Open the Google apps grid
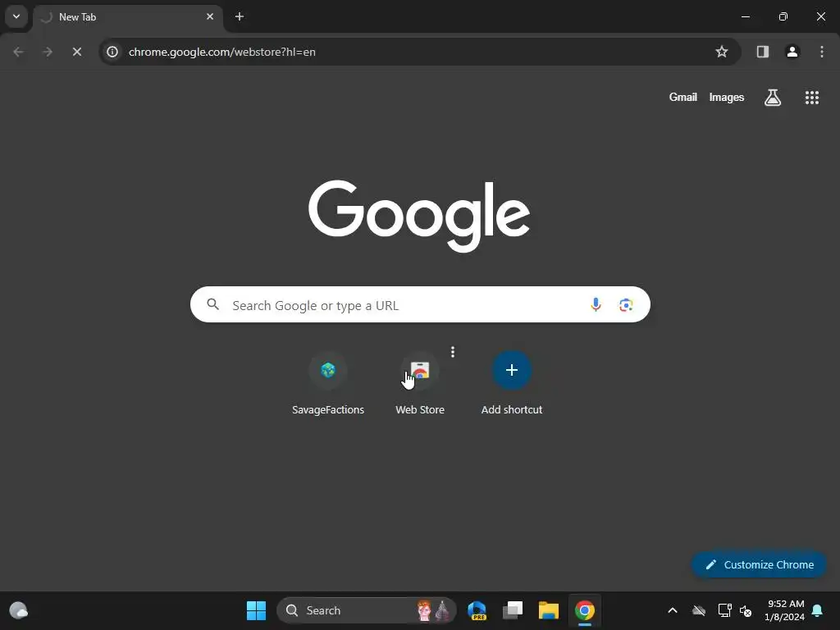This screenshot has width=840, height=630. 811,98
